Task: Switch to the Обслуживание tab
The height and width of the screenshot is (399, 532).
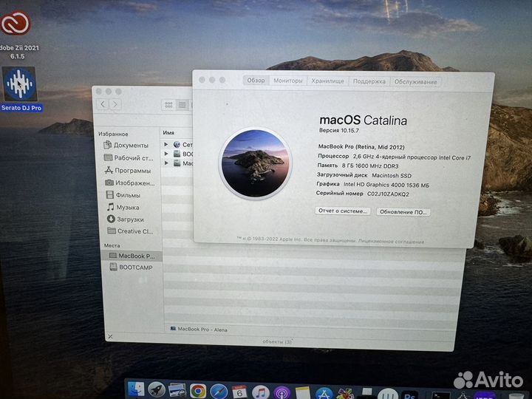Action: (x=415, y=82)
